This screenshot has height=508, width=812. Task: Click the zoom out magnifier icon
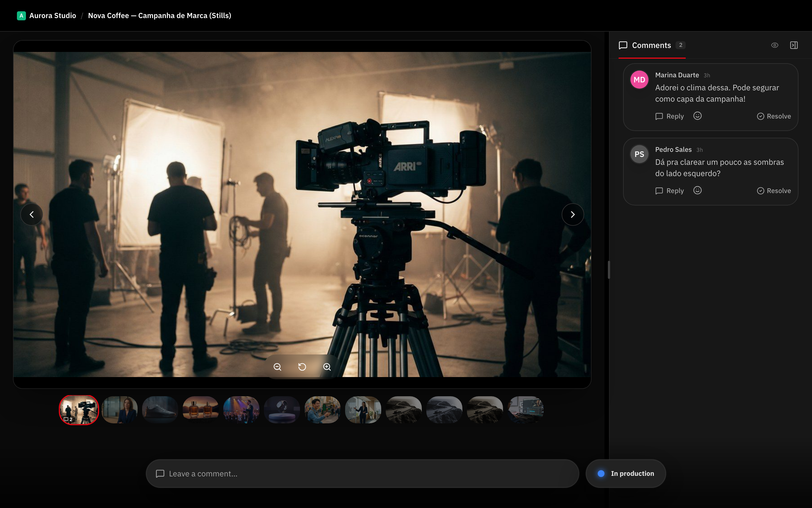coord(277,367)
